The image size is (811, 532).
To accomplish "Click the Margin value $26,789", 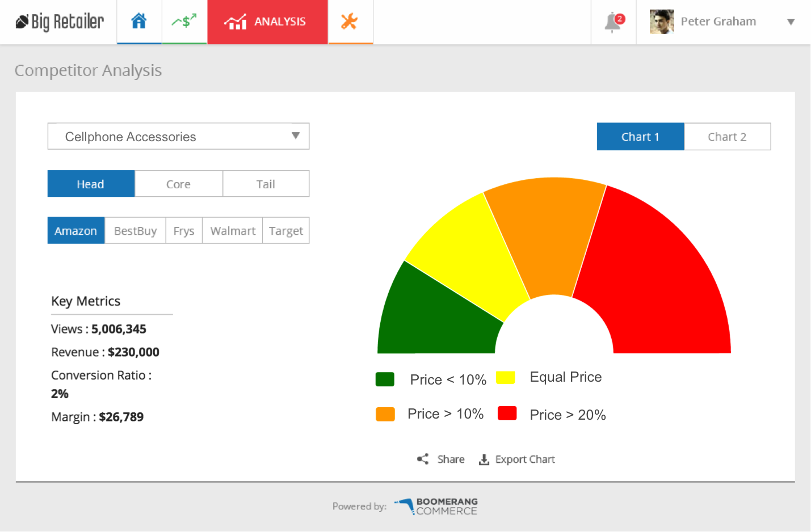I will pyautogui.click(x=121, y=417).
